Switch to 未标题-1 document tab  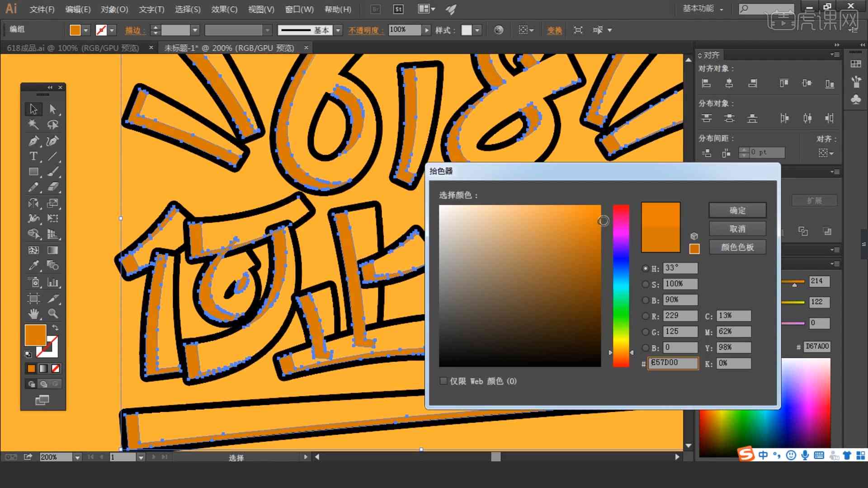[x=229, y=48]
